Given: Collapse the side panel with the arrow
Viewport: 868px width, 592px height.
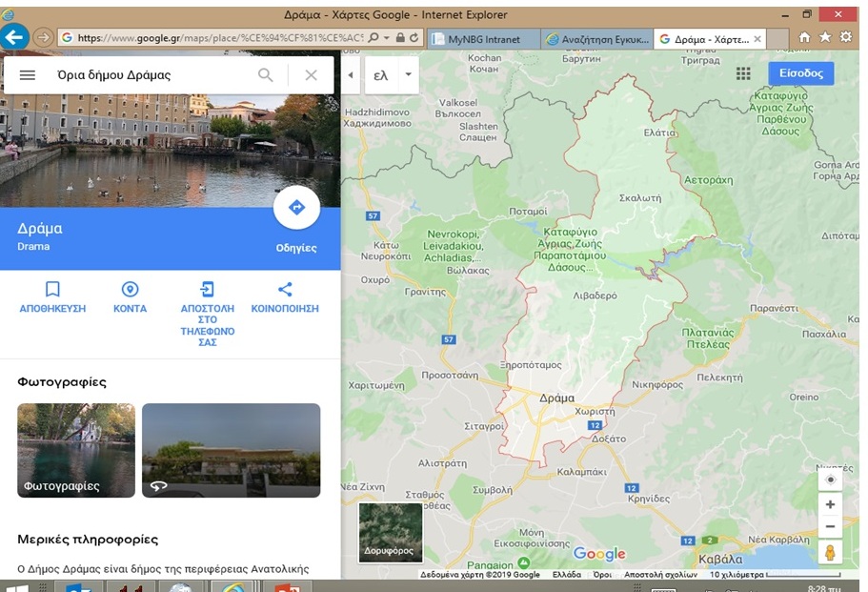Looking at the screenshot, I should (351, 74).
